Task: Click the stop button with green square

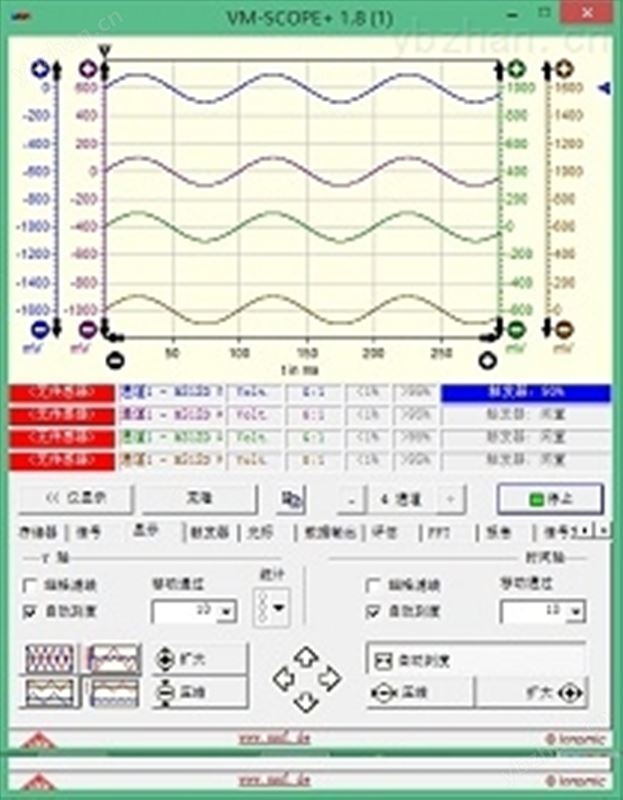Action: (x=550, y=499)
